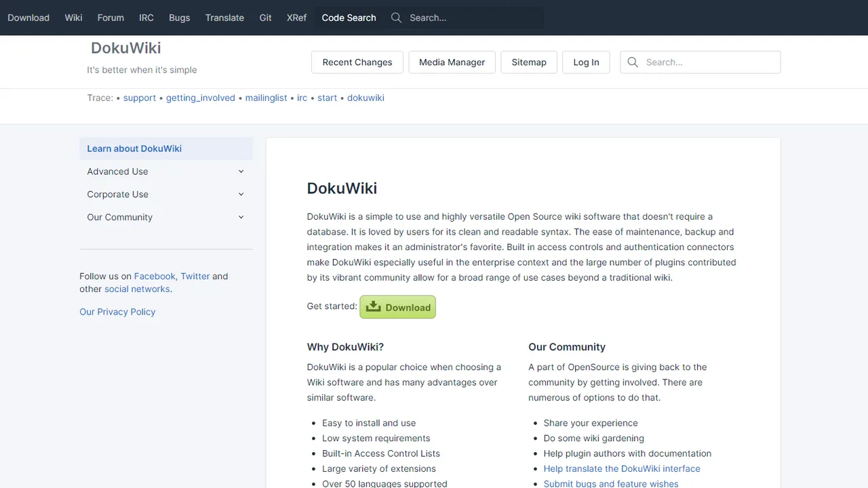Viewport: 868px width, 488px height.
Task: Select Learn about DokuWiki in sidebar
Action: 166,148
